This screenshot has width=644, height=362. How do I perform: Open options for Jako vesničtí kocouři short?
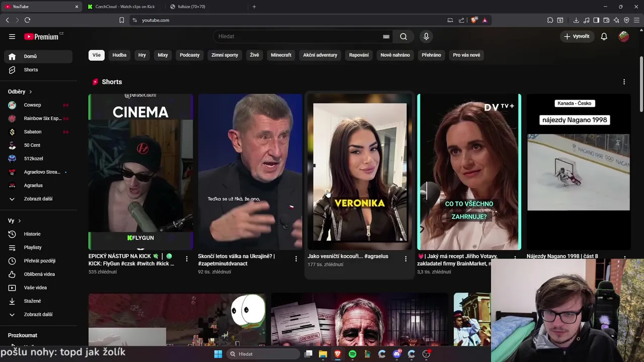(406, 258)
